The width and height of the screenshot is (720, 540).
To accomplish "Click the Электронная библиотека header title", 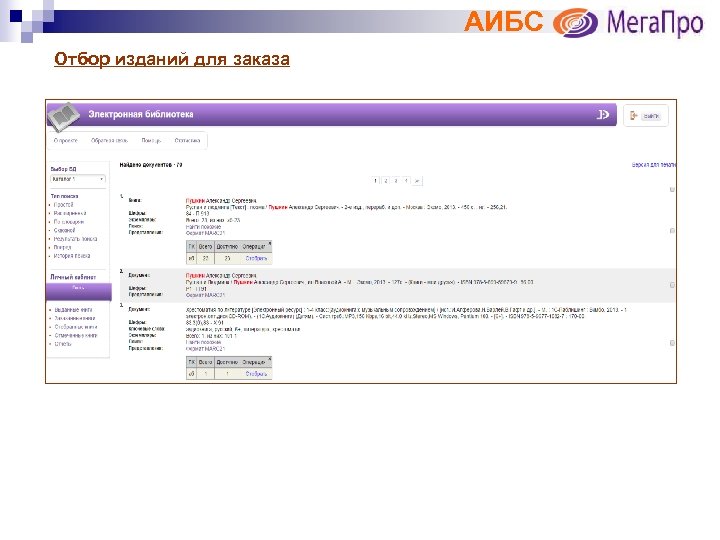I will (x=141, y=114).
